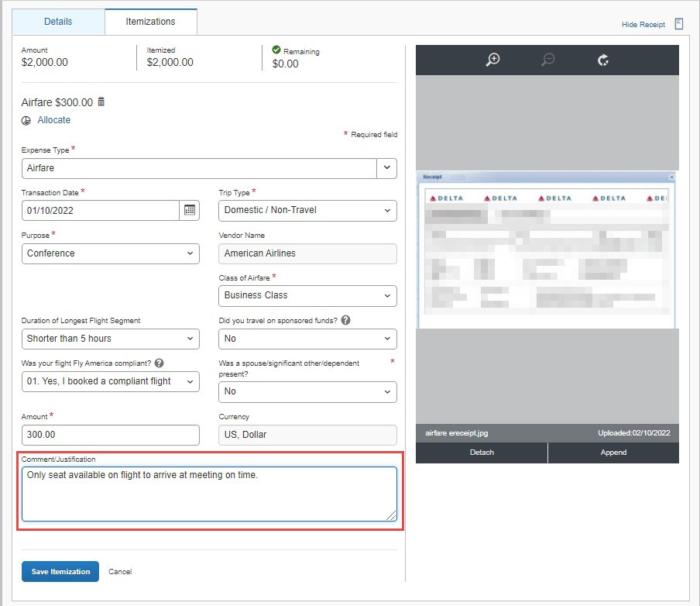Detach the airfare receipt image

click(x=482, y=453)
